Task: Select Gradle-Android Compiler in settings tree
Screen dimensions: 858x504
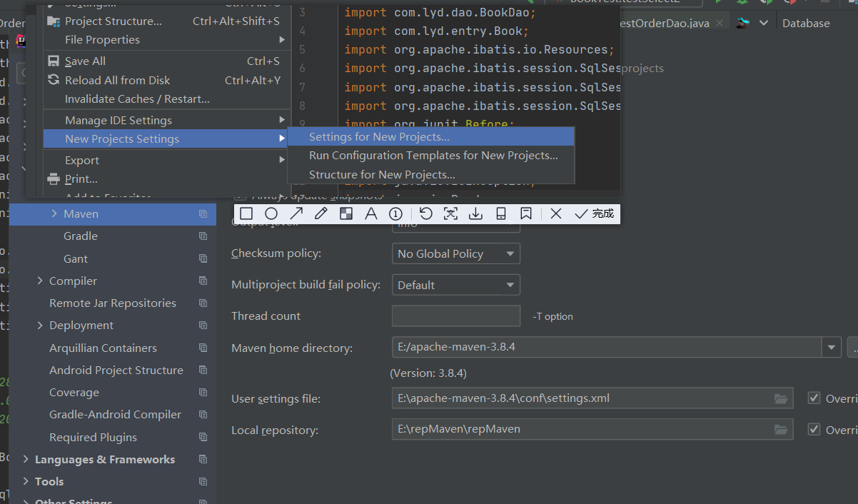Action: 115,415
